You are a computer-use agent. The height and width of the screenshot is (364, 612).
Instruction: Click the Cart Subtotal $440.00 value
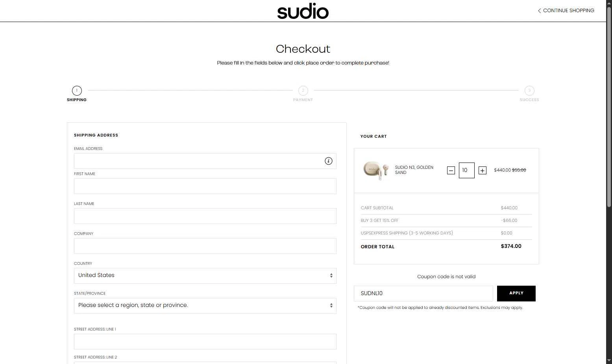point(509,208)
